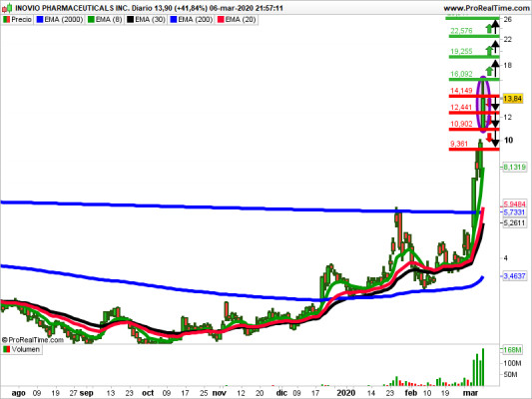Open the www.ProRealTime.com link
The height and width of the screenshot is (399, 532).
[485, 8]
